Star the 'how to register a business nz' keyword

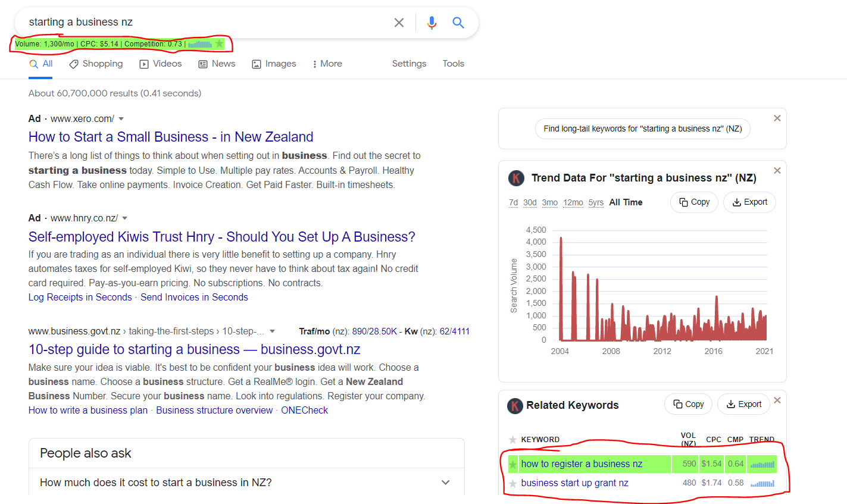(x=512, y=464)
